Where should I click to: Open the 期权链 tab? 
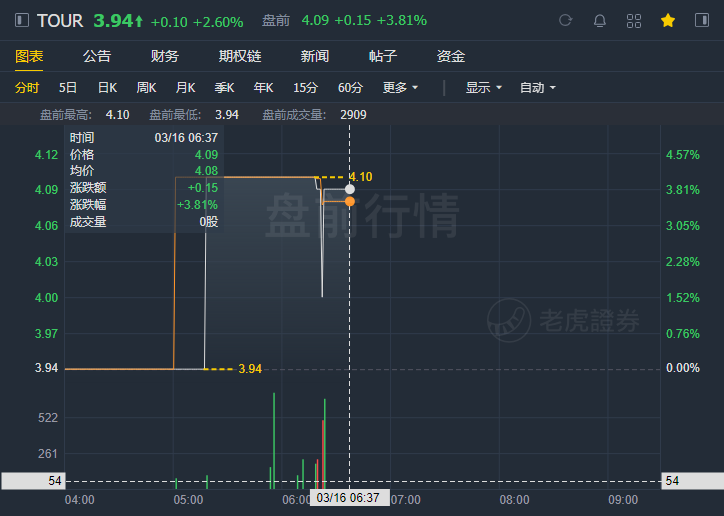click(x=240, y=56)
